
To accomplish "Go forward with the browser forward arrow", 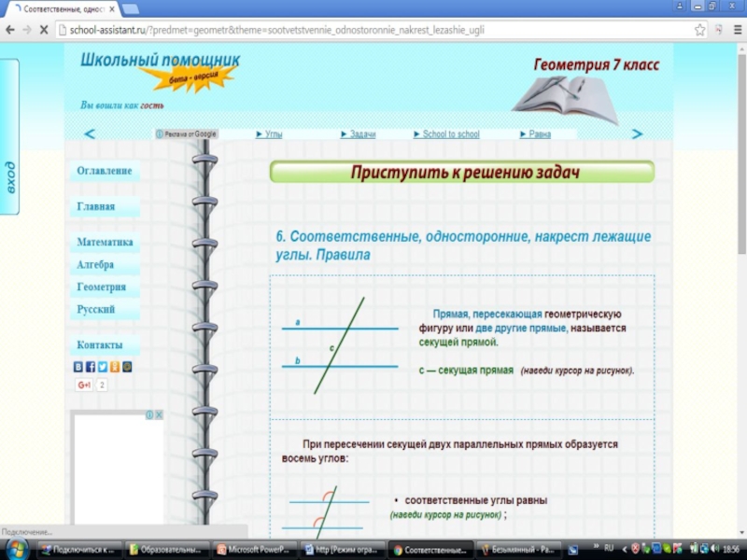I will 27,30.
